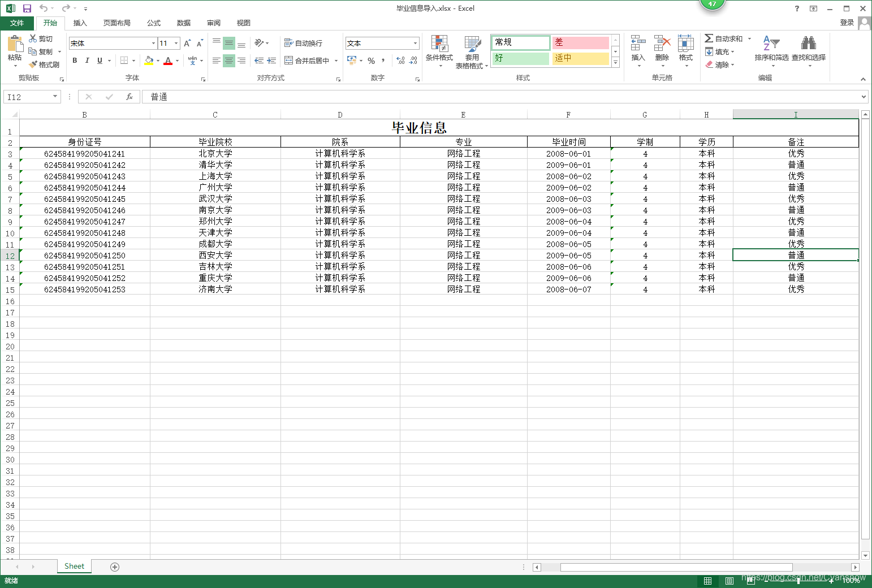Screen dimensions: 872x588
Task: Open the Clear button
Action: pyautogui.click(x=720, y=64)
